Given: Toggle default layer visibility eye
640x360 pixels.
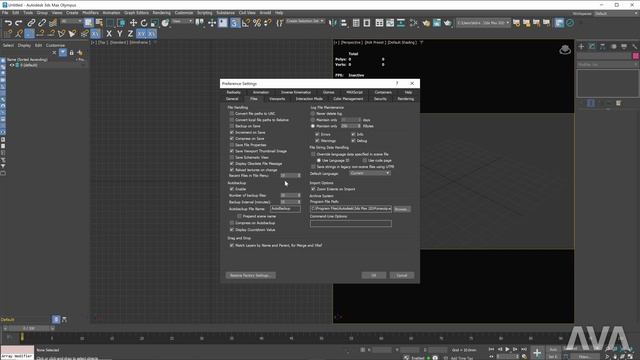Looking at the screenshot, I should pos(12,65).
